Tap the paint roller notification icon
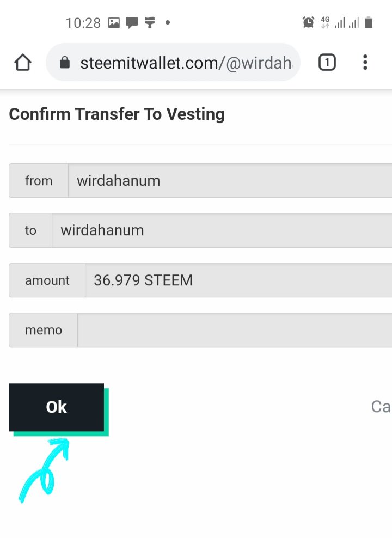 [150, 23]
